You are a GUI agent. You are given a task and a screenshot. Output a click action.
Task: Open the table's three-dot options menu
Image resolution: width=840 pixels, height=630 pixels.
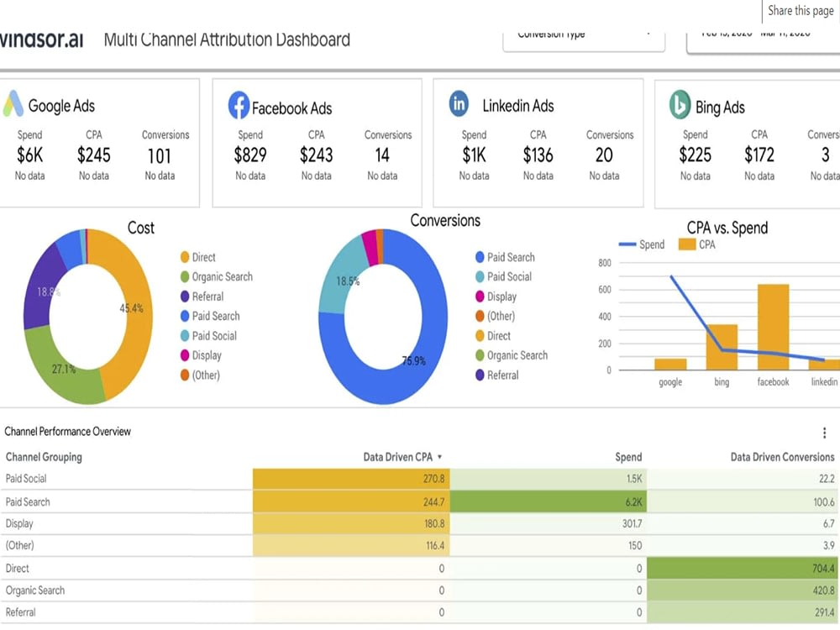click(x=824, y=433)
